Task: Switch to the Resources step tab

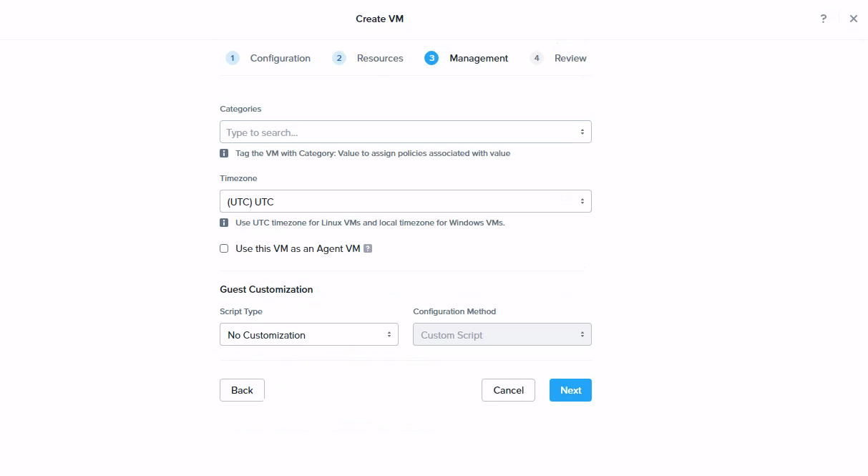Action: point(380,59)
